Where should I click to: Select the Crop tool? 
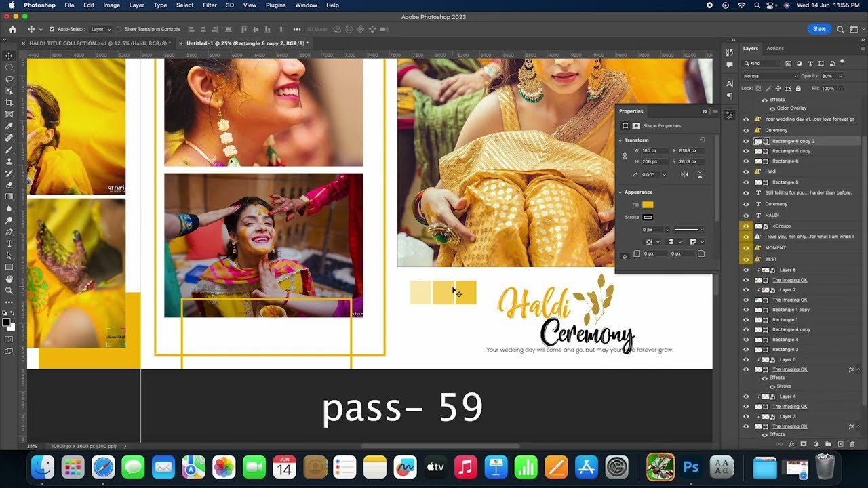point(9,102)
